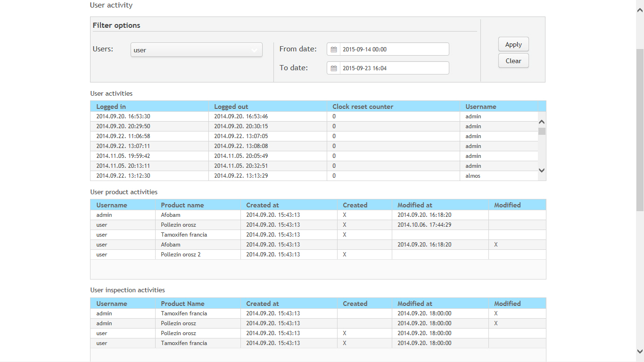The width and height of the screenshot is (644, 362).
Task: Sort by the Logged out column header
Action: pos(231,107)
